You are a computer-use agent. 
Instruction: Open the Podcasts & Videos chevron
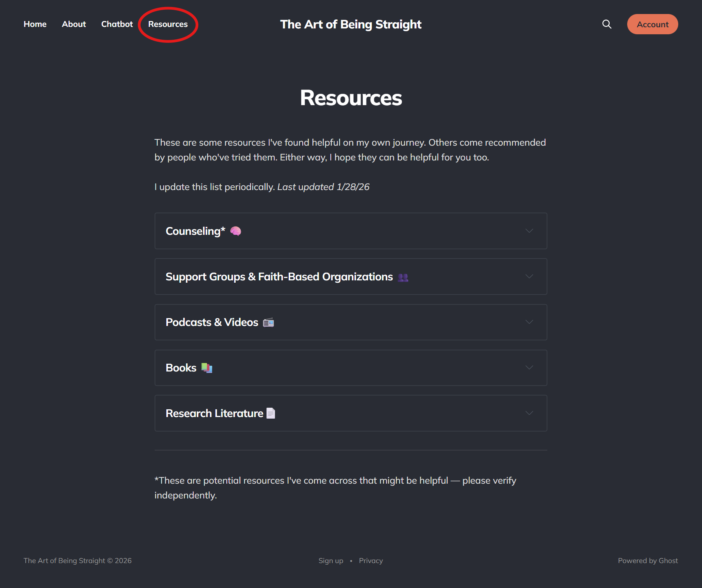(x=529, y=322)
